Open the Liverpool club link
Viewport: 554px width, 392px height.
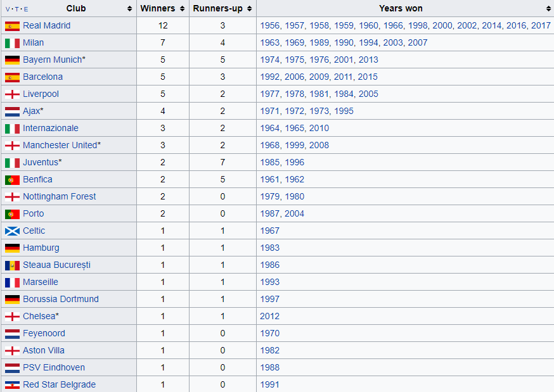click(41, 94)
